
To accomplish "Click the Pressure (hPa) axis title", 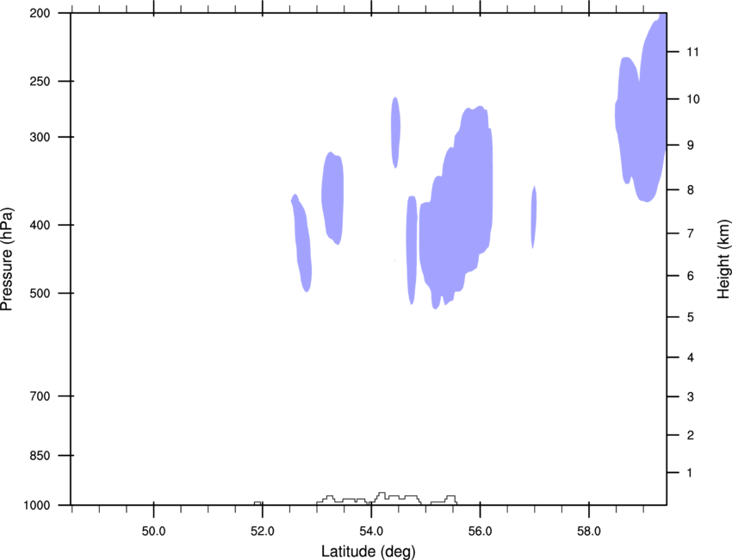I will click(7, 258).
